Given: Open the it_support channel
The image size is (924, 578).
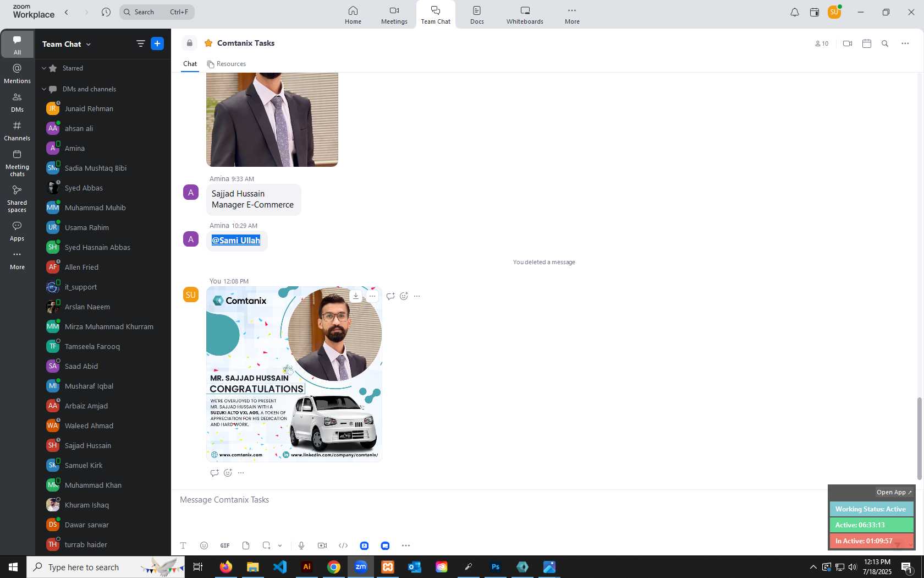Looking at the screenshot, I should coord(103,287).
